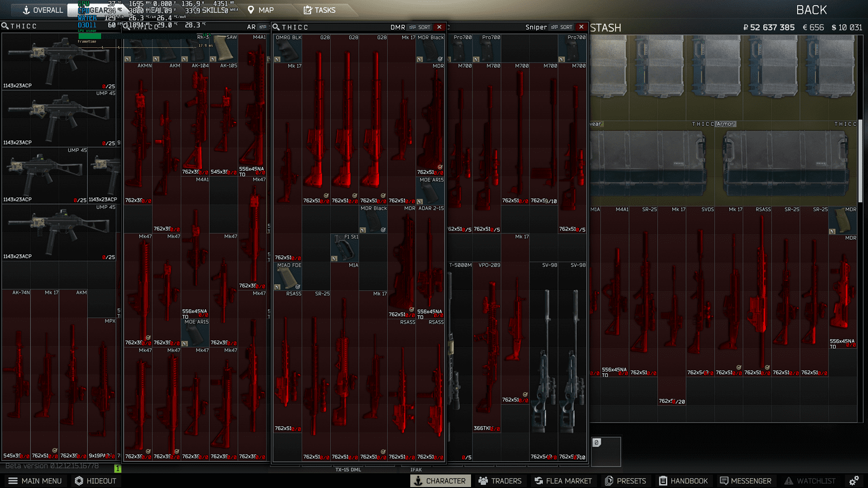The height and width of the screenshot is (488, 868).
Task: Open the HANDBOOK
Action: (684, 481)
